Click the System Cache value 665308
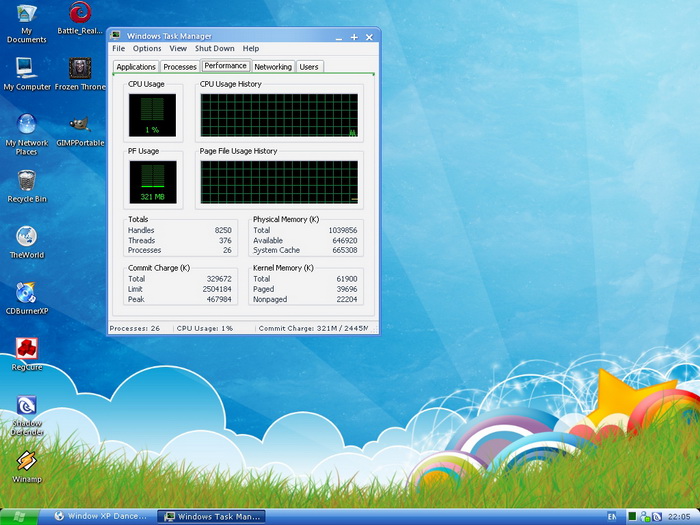Image resolution: width=700 pixels, height=525 pixels. coord(345,250)
